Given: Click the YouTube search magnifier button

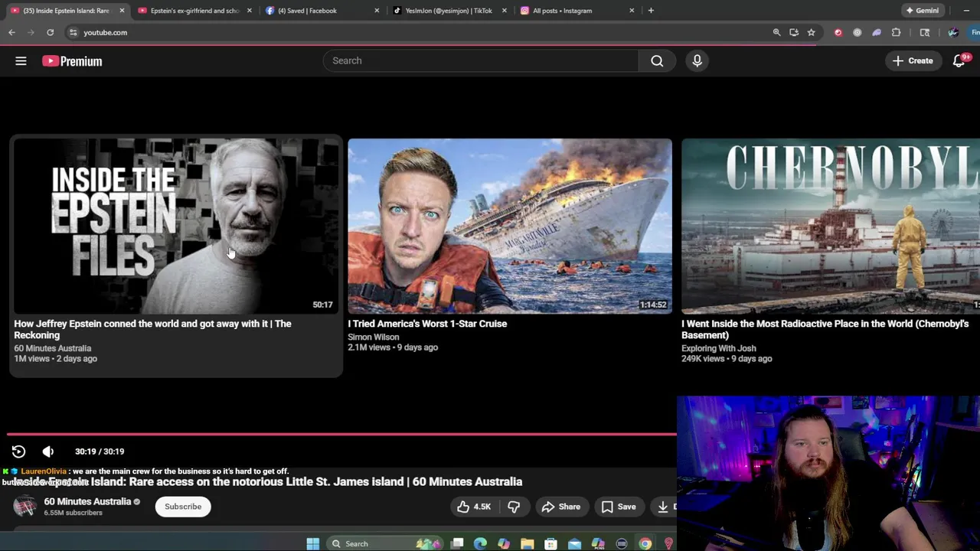Looking at the screenshot, I should pos(657,60).
